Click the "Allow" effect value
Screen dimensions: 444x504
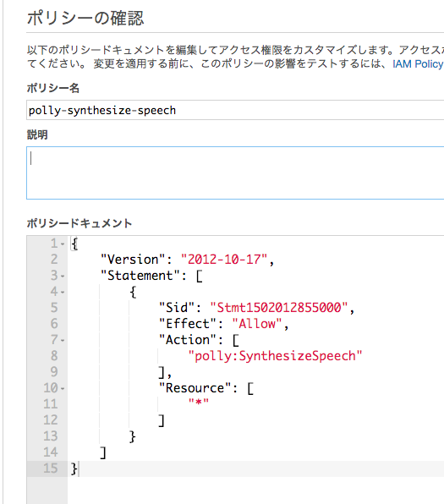tap(257, 324)
